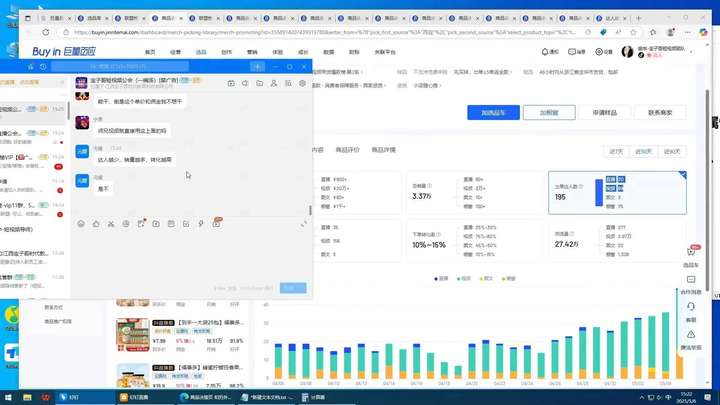Open 首页 in Buy in navigation
The image size is (720, 405).
pos(150,52)
